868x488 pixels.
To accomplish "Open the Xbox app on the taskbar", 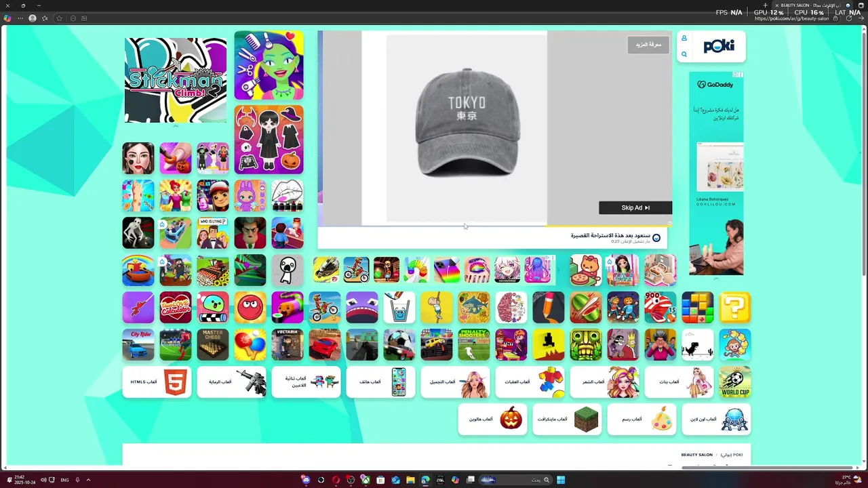I will pyautogui.click(x=366, y=480).
